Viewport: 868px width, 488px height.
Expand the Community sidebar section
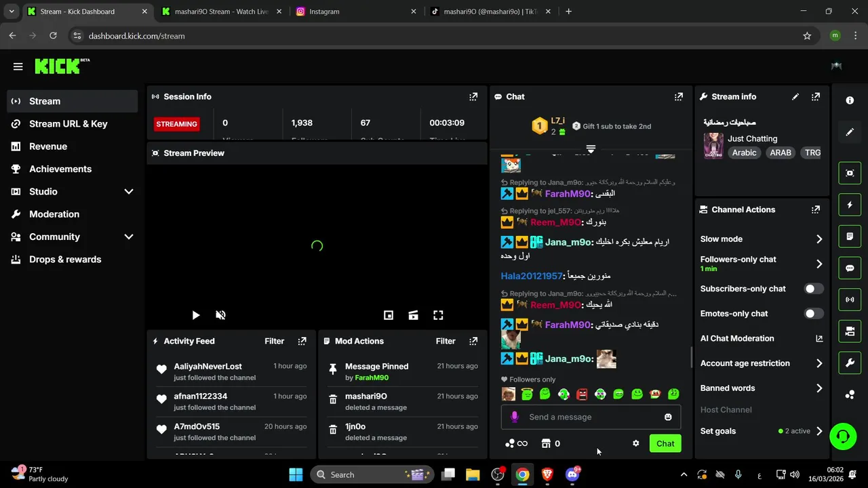tap(129, 237)
